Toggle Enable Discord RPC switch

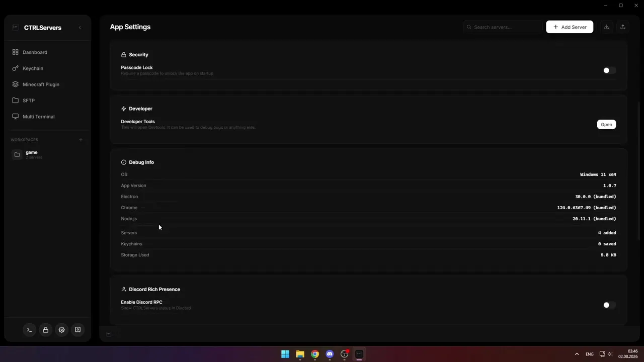tap(609, 305)
